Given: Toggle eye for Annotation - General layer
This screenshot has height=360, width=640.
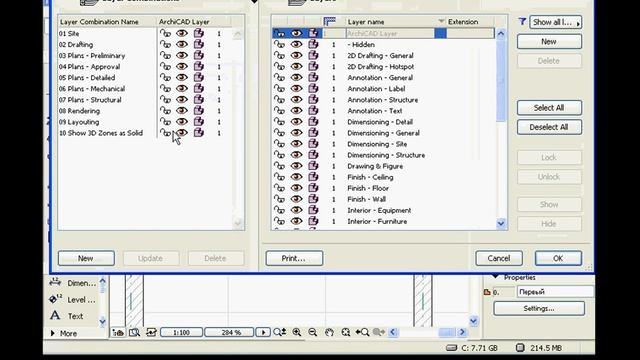Looking at the screenshot, I should click(296, 78).
